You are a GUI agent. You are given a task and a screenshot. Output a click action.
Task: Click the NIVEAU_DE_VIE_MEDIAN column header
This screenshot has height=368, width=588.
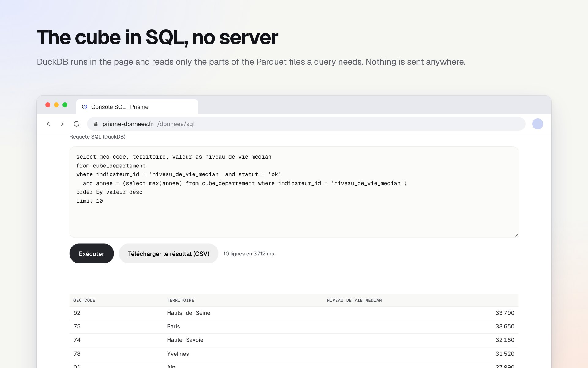[354, 300]
